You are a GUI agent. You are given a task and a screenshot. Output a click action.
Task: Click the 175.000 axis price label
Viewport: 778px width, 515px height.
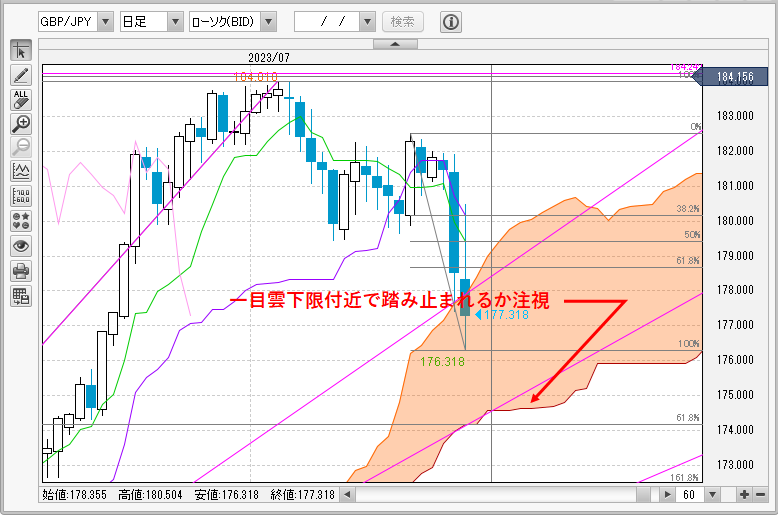coord(735,394)
